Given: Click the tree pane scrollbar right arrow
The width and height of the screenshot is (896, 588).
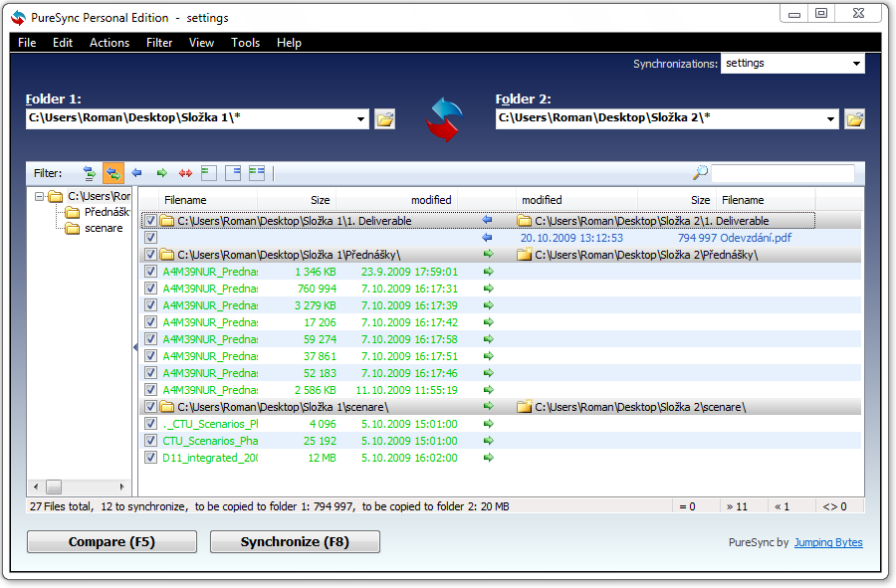Looking at the screenshot, I should [121, 487].
